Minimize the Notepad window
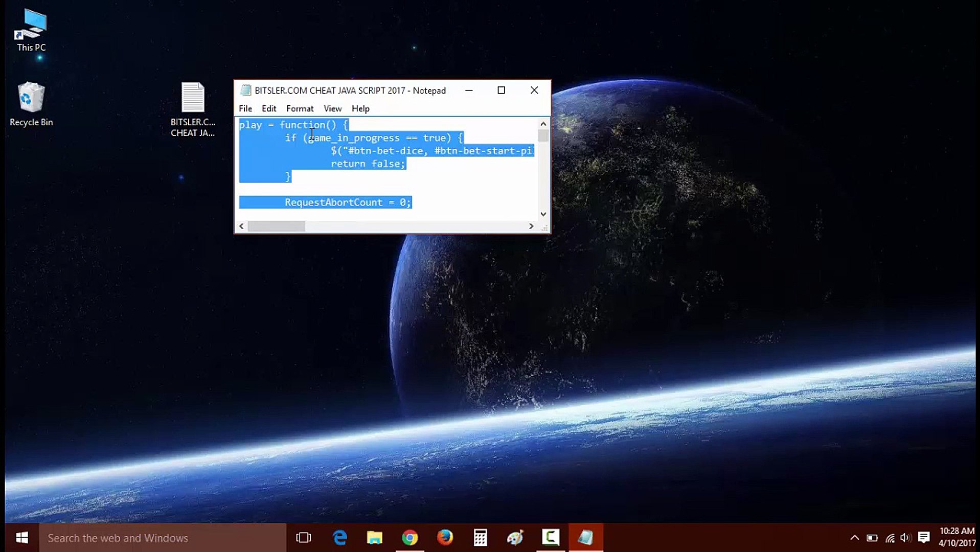The width and height of the screenshot is (980, 552). coord(469,90)
